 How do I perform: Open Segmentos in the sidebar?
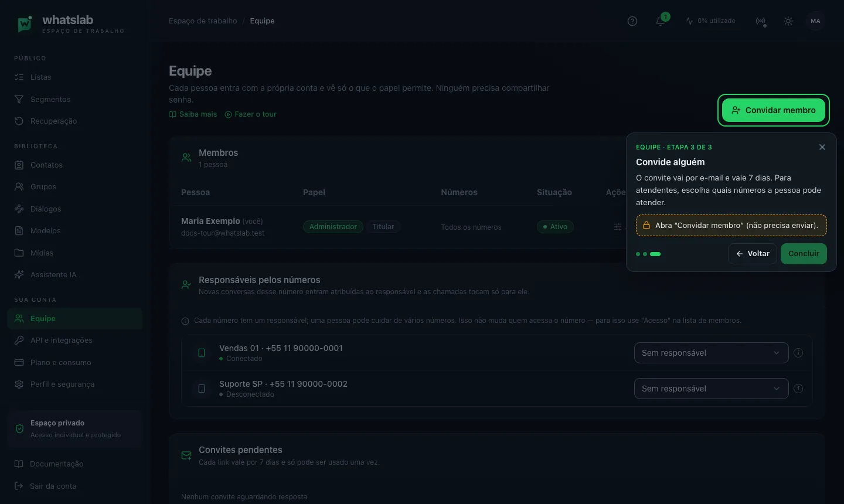point(74,100)
